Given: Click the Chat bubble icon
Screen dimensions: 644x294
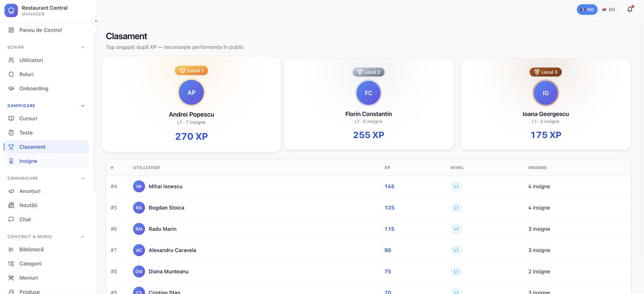Looking at the screenshot, I should click(11, 219).
